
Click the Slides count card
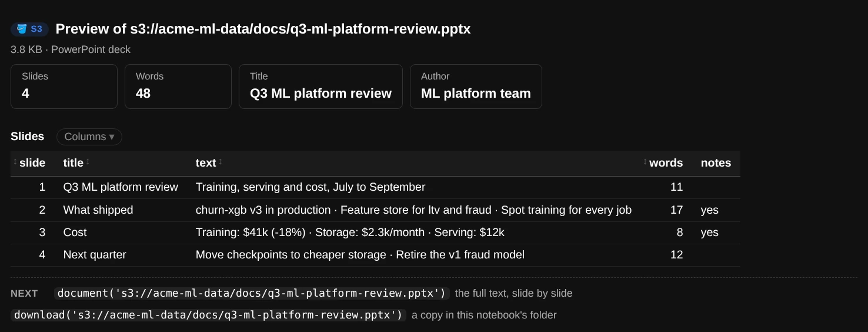click(x=64, y=87)
